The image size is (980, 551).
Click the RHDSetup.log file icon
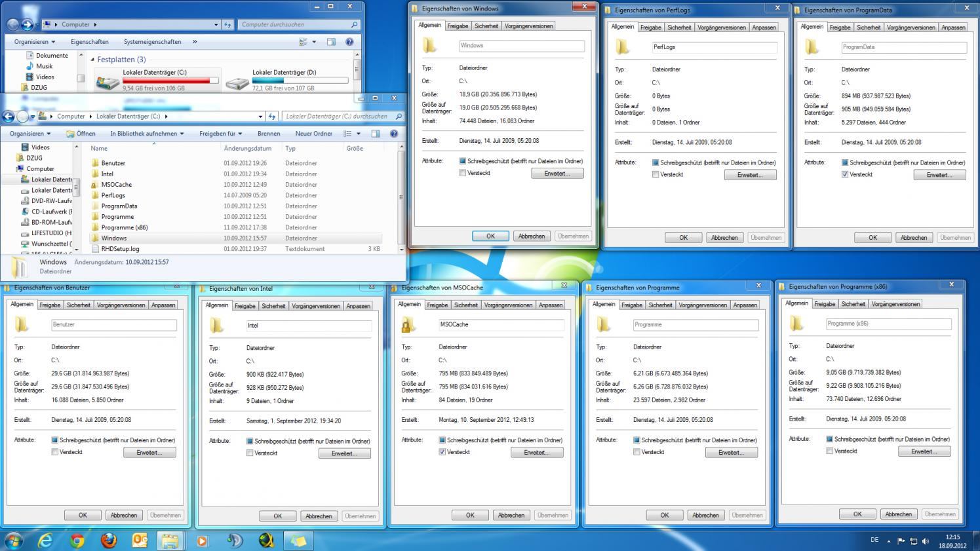[95, 249]
